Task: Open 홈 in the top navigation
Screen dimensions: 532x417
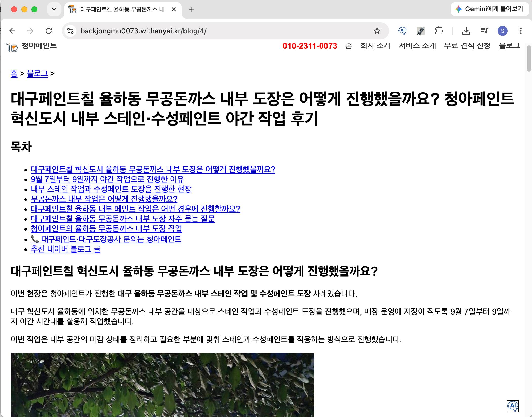Action: click(349, 46)
